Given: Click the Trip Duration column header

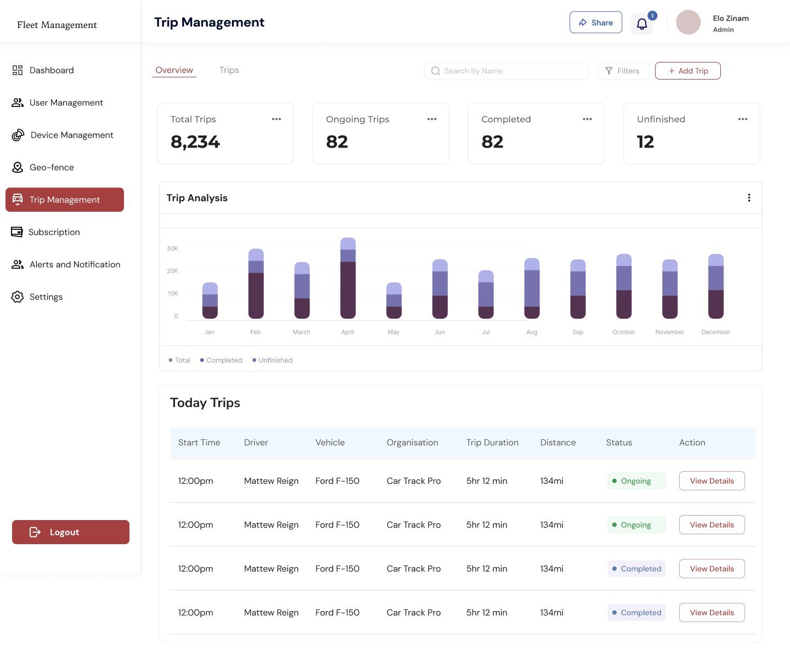Looking at the screenshot, I should (x=492, y=443).
